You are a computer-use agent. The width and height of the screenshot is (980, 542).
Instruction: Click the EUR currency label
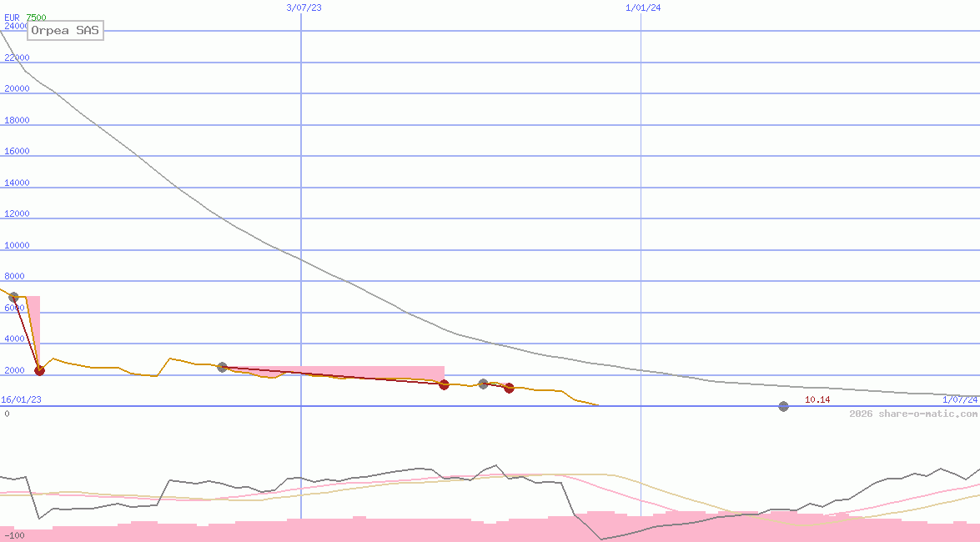(x=12, y=17)
